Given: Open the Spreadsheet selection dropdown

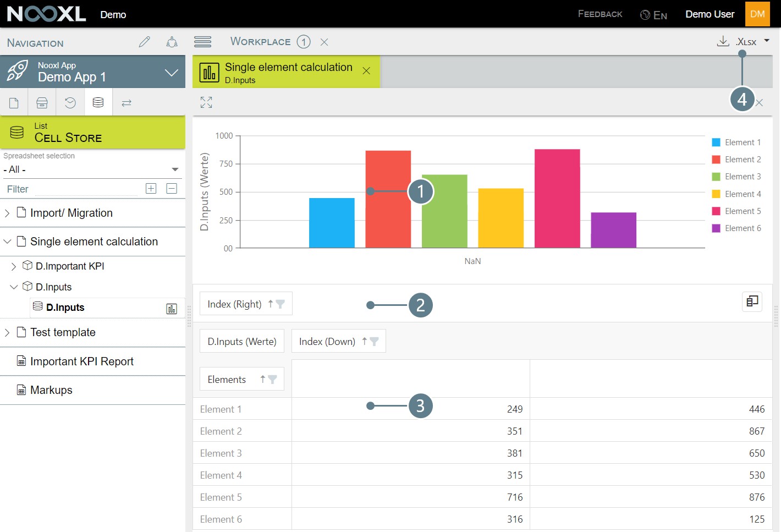Looking at the screenshot, I should (x=92, y=169).
